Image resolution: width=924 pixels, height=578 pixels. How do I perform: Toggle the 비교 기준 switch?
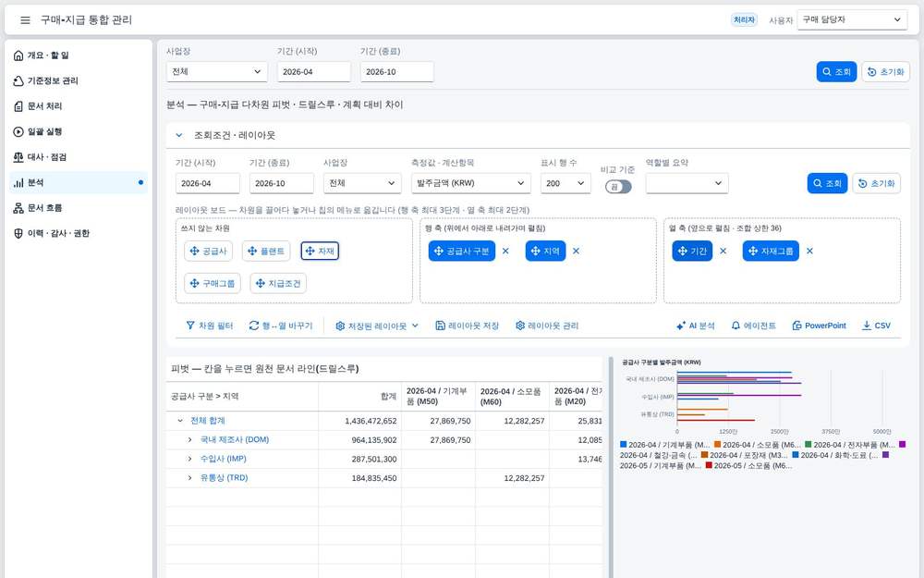[x=618, y=187]
